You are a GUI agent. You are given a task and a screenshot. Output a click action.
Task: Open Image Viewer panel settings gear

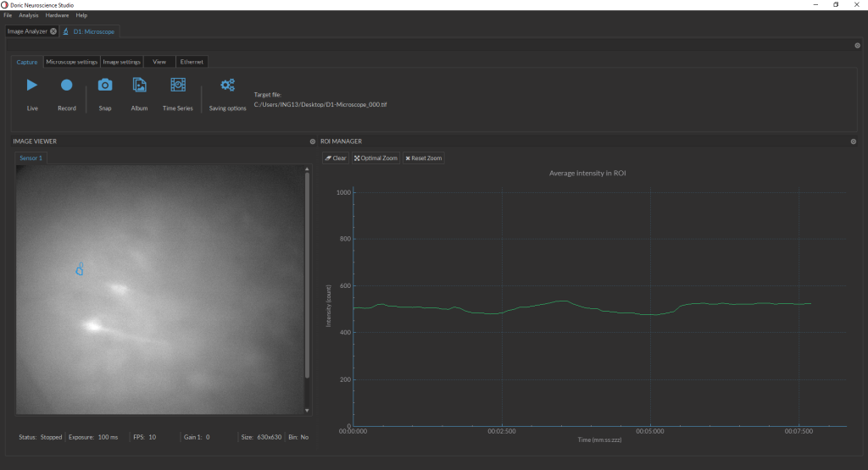click(x=312, y=141)
